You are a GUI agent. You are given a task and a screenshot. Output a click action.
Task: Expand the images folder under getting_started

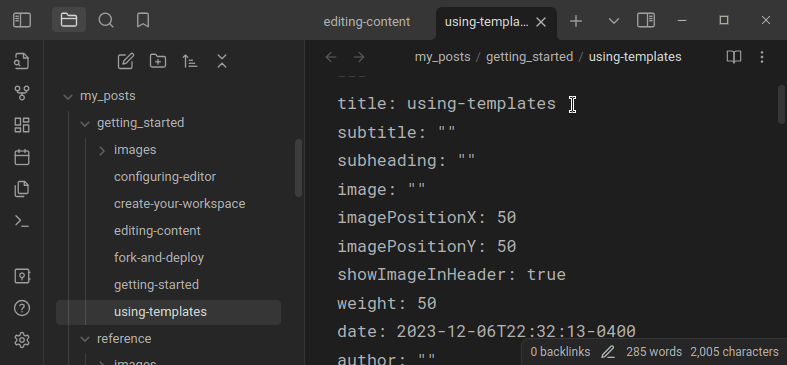102,150
